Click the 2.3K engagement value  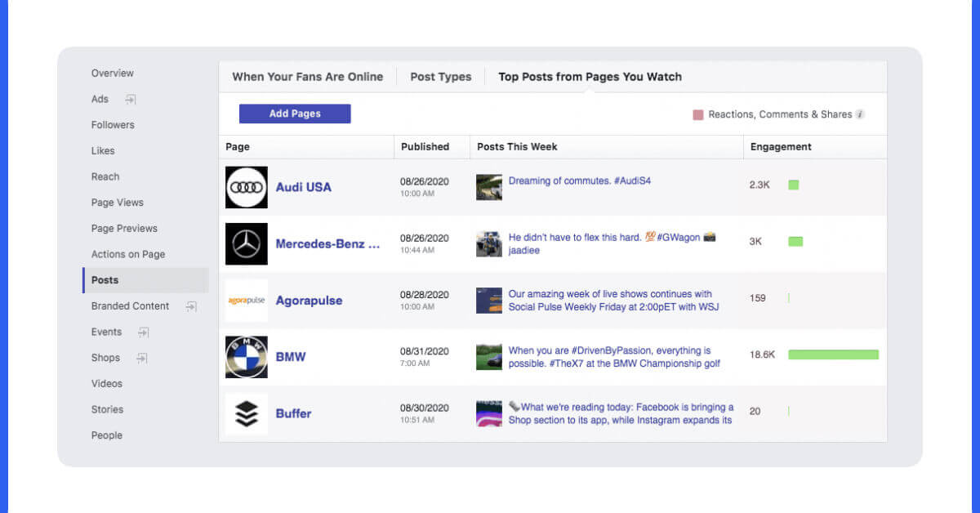pyautogui.click(x=759, y=185)
